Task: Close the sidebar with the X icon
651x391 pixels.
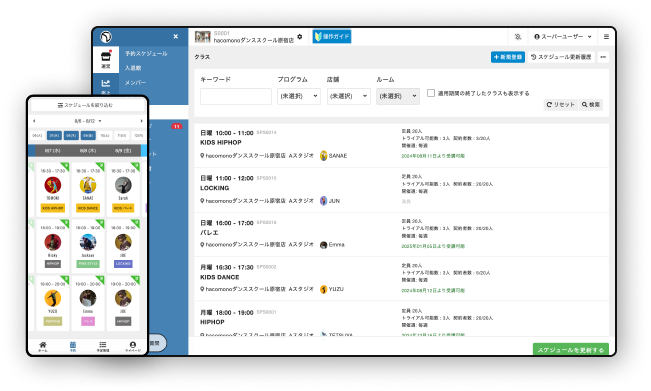Action: [176, 37]
